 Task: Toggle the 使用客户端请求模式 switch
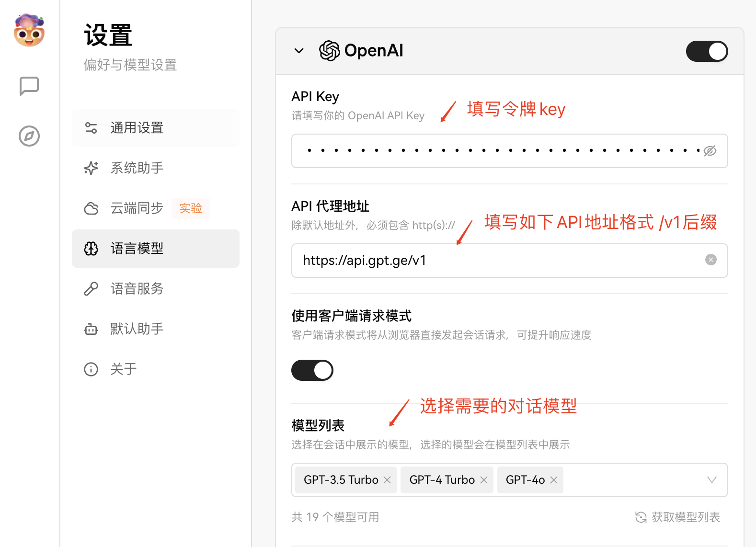tap(312, 370)
